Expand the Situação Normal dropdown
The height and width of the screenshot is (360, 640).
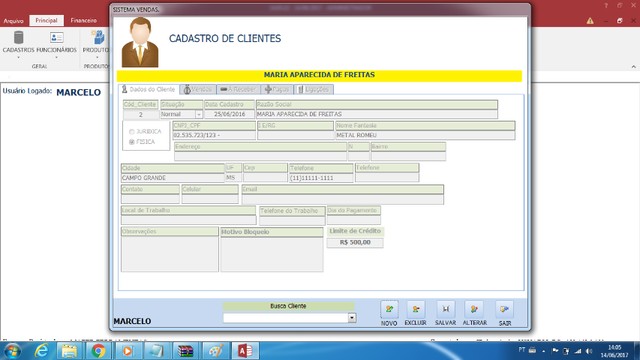(198, 115)
